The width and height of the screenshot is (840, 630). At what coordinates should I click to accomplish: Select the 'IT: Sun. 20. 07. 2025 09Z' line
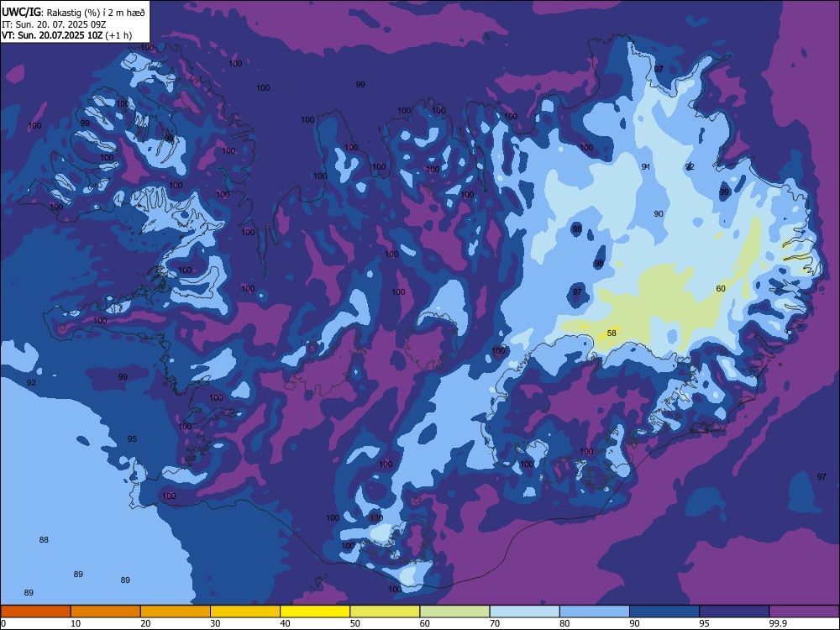pyautogui.click(x=54, y=24)
